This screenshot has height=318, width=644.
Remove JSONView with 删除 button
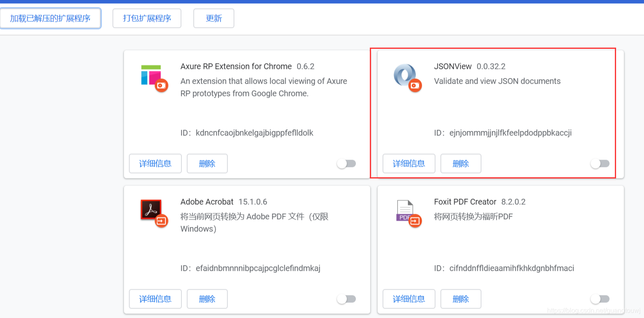(461, 164)
